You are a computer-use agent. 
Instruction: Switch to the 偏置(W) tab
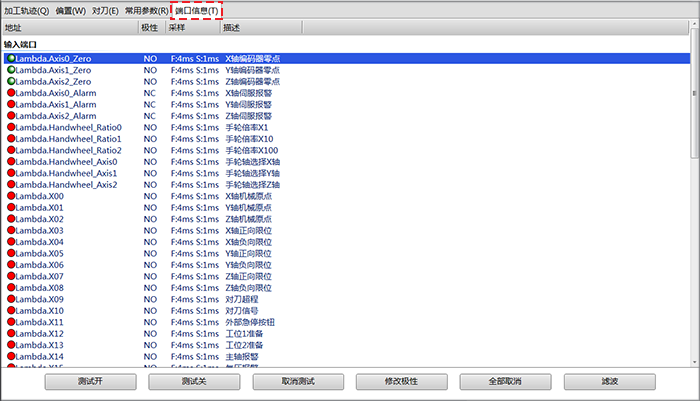point(71,11)
